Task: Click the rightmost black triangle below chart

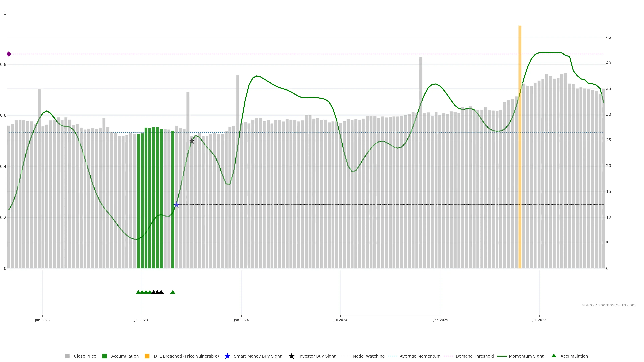Action: 162,292
